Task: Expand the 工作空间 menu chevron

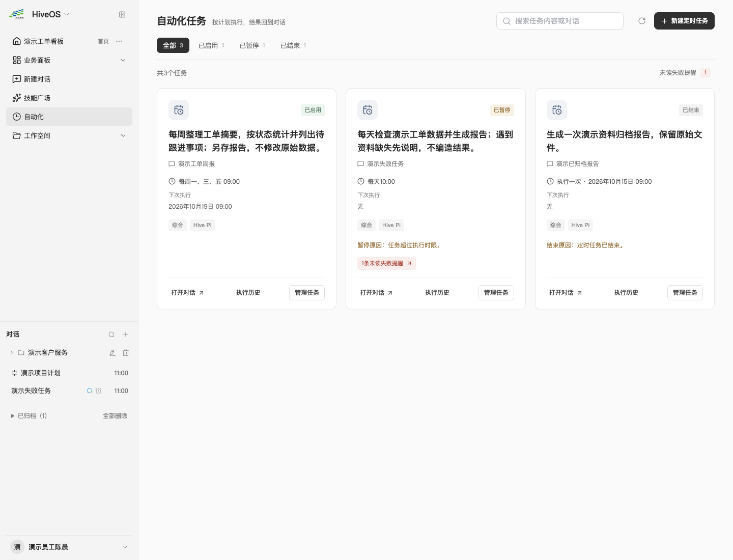Action: 123,135
